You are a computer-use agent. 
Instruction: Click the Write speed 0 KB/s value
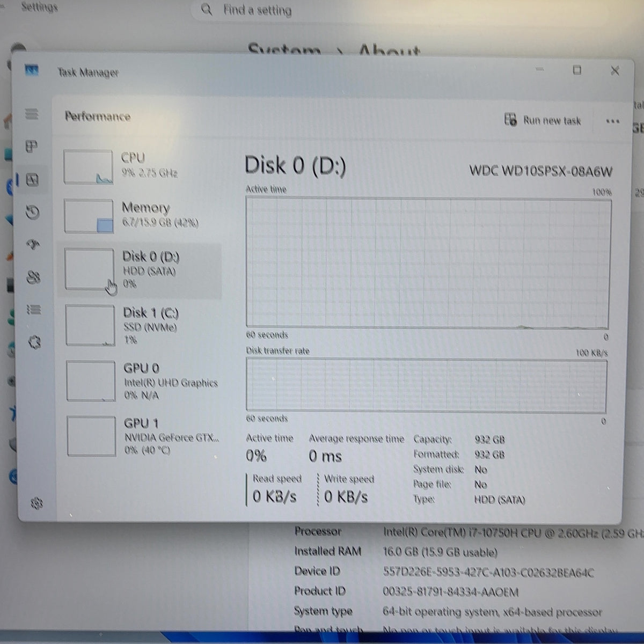(346, 496)
